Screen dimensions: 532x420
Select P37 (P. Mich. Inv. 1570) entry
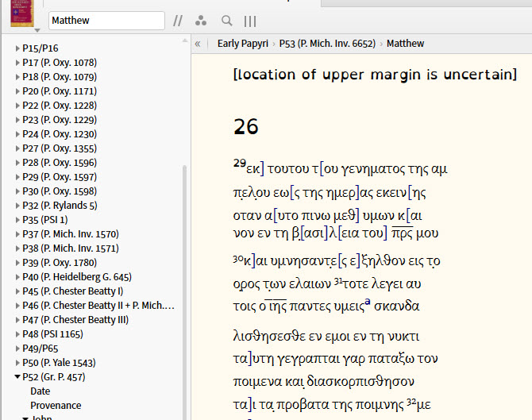70,234
